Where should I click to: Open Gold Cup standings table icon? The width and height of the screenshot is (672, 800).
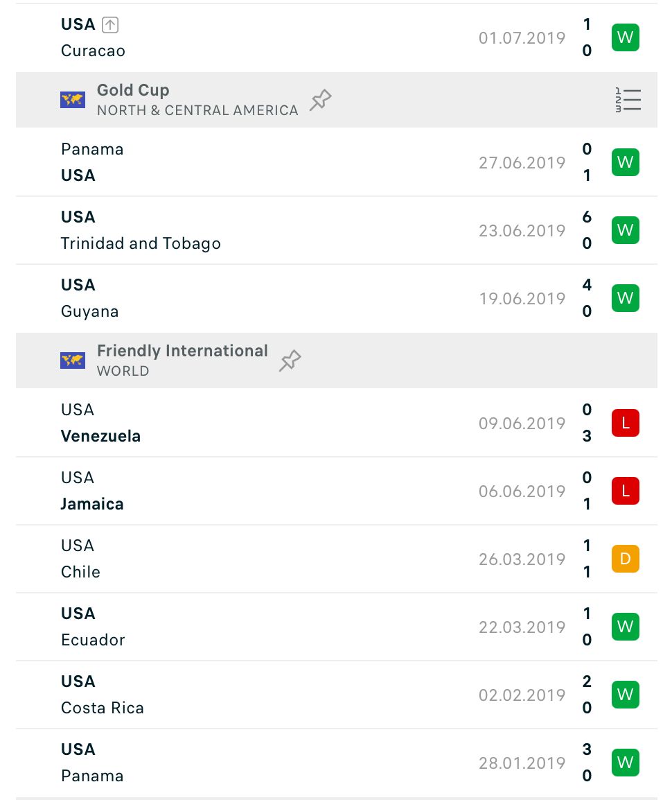[x=628, y=100]
